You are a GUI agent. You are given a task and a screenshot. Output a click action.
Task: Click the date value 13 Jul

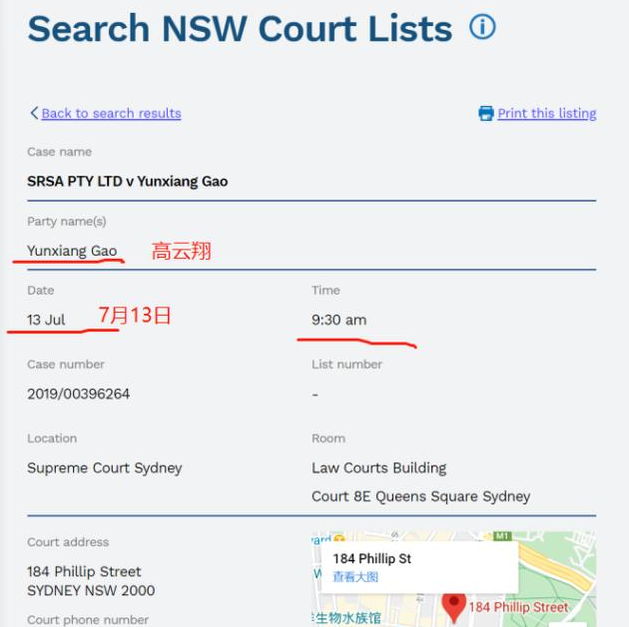46,320
